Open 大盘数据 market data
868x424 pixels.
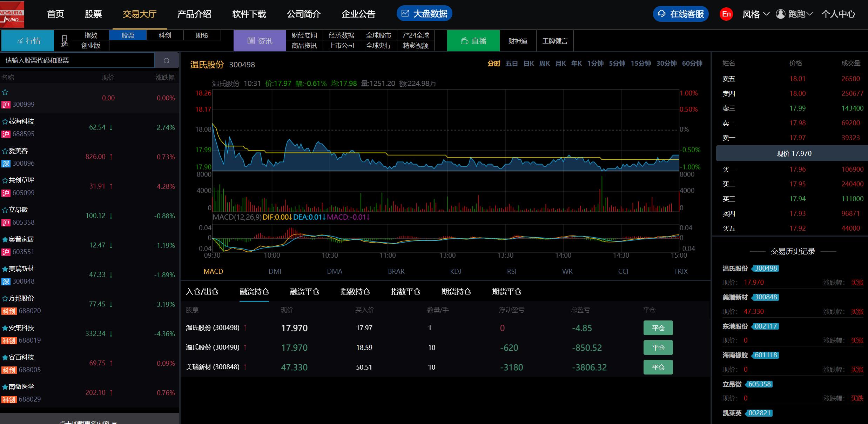[424, 14]
